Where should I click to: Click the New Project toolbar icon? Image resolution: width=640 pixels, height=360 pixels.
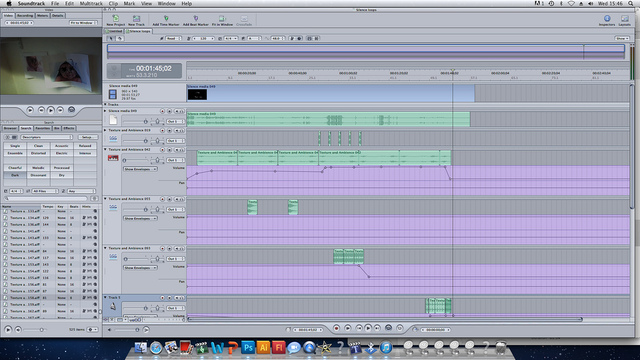click(x=116, y=19)
